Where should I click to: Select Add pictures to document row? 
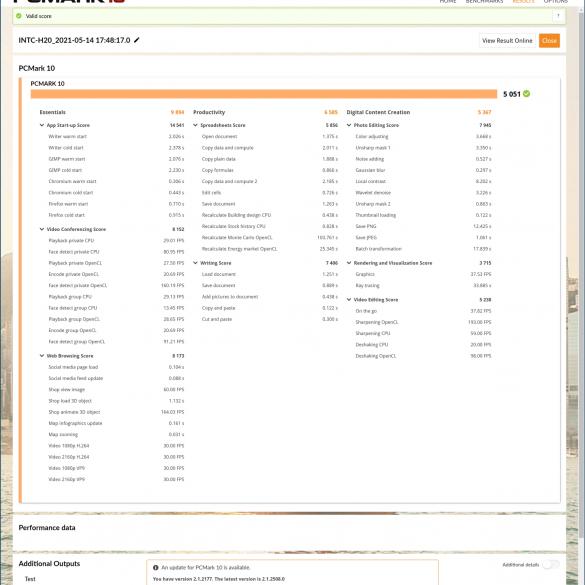click(x=270, y=297)
